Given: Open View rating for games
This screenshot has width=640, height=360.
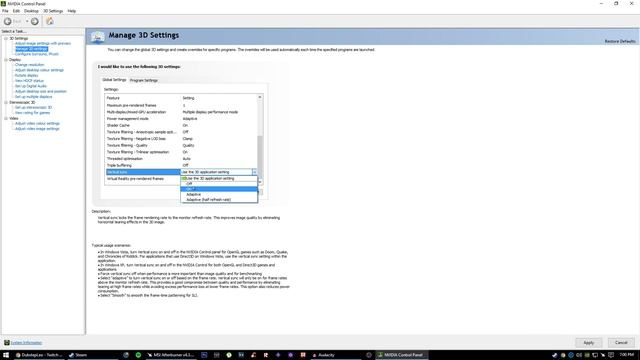Looking at the screenshot, I should click(32, 113).
